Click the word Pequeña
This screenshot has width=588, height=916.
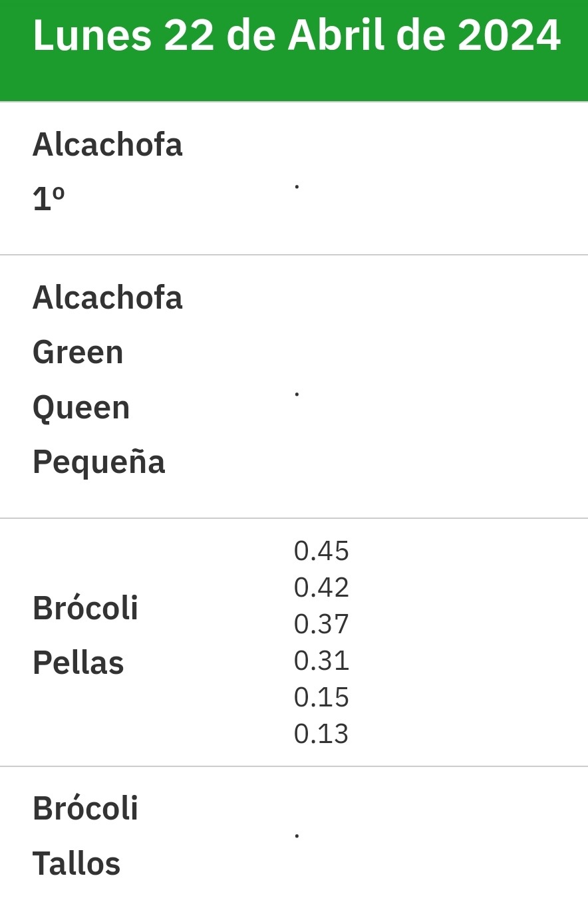pos(98,462)
